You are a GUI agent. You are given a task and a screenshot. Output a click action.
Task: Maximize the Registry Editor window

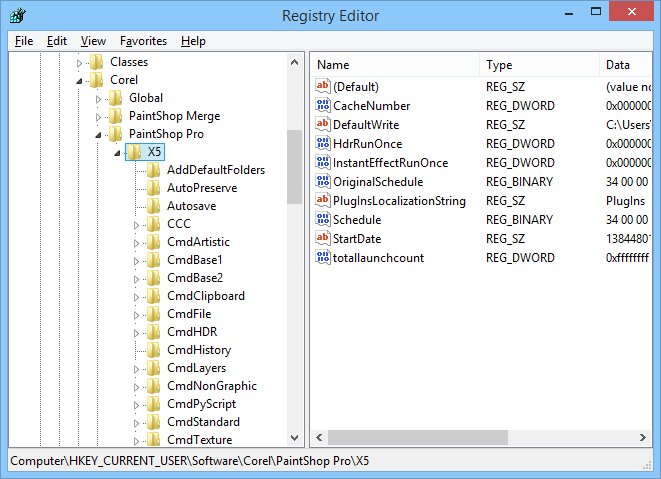pos(596,12)
